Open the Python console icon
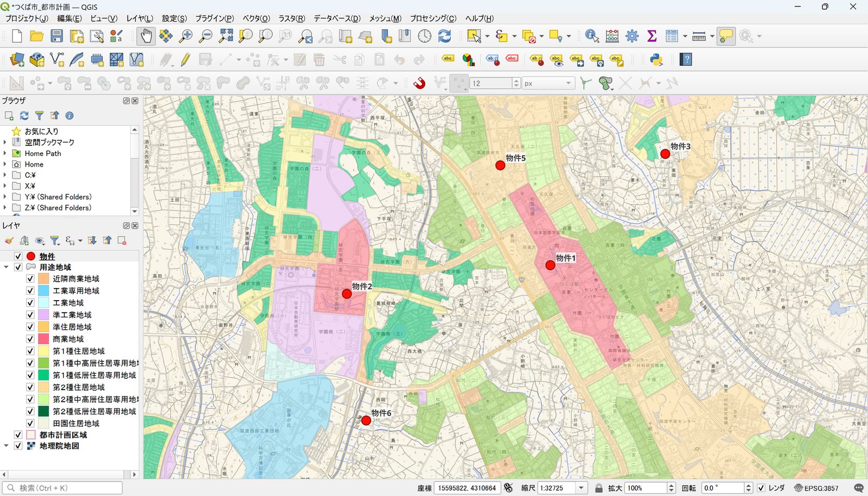Image resolution: width=868 pixels, height=496 pixels. (x=656, y=59)
